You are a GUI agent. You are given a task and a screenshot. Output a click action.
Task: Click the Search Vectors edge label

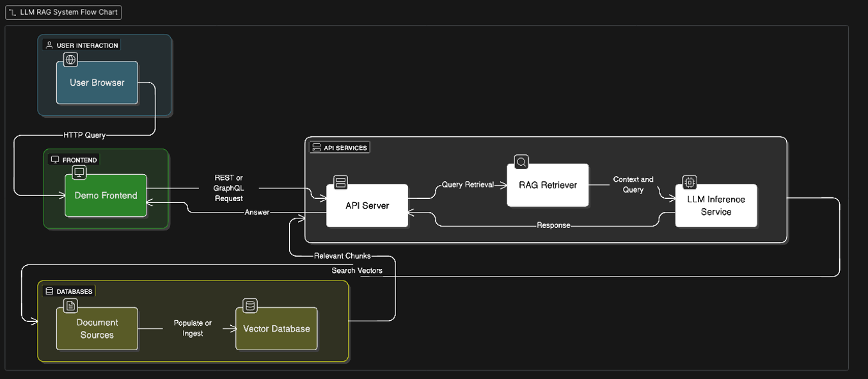tap(356, 270)
